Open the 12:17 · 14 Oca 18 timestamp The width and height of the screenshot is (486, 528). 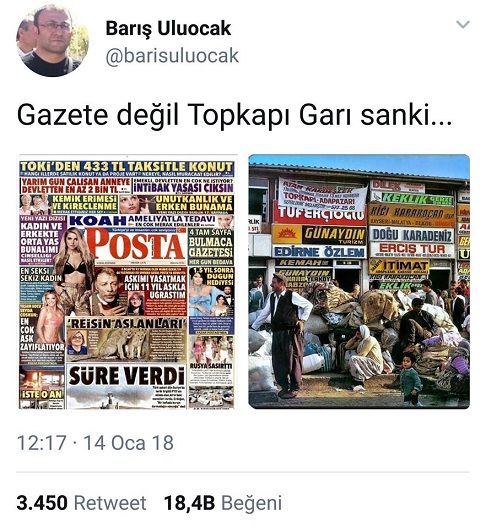[x=95, y=442]
